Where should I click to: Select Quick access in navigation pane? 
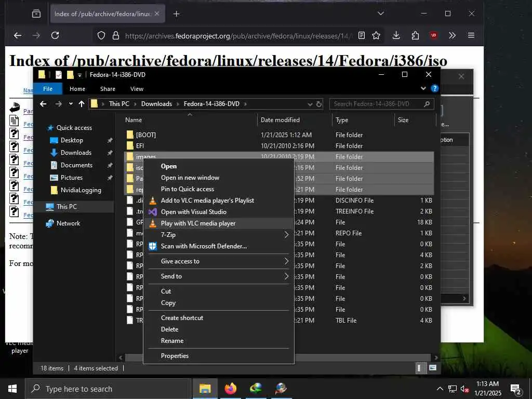coord(74,128)
